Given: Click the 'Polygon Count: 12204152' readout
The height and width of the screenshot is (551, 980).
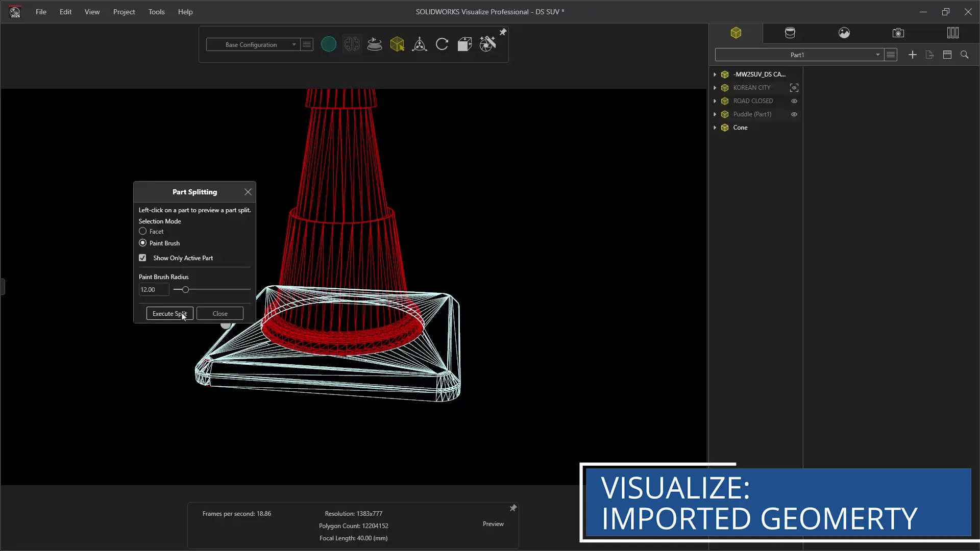Looking at the screenshot, I should 354,525.
